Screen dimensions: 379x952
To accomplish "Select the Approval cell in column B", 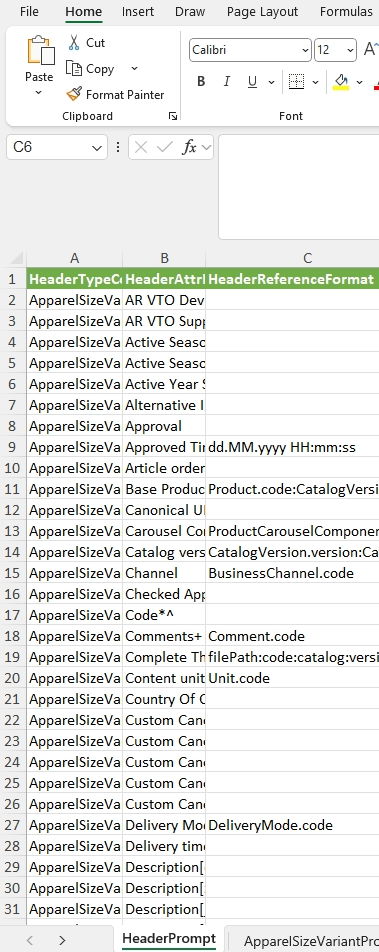I will pyautogui.click(x=164, y=426).
